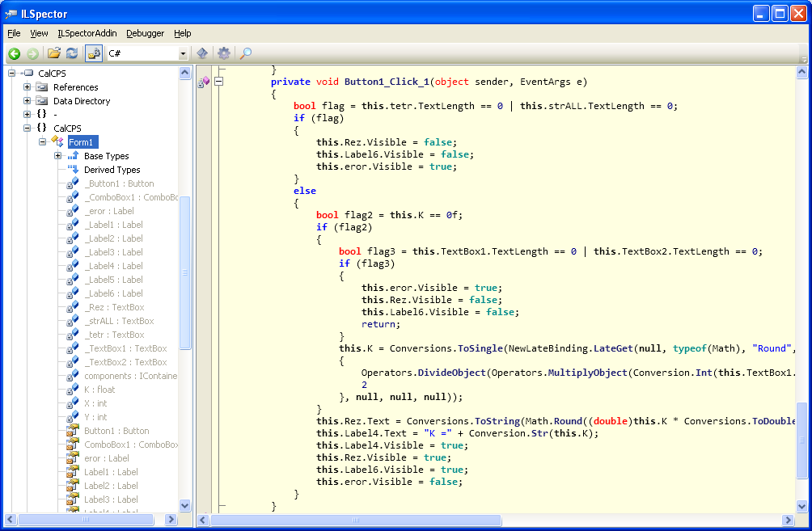Click the eror : Label property icon
The width and height of the screenshot is (812, 531).
click(73, 458)
